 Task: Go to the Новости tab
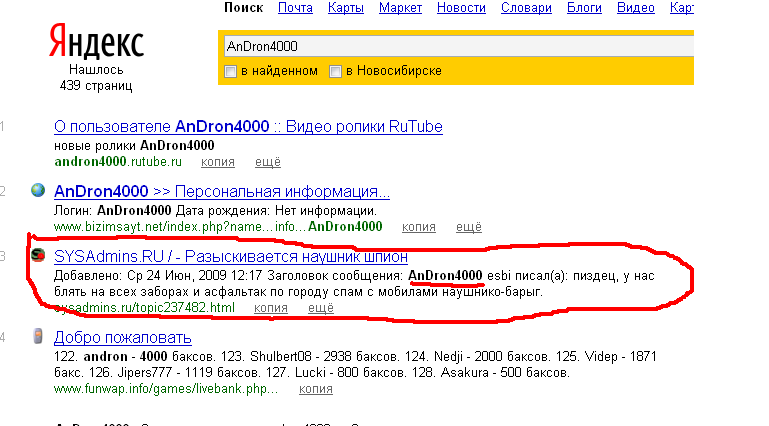pos(461,8)
